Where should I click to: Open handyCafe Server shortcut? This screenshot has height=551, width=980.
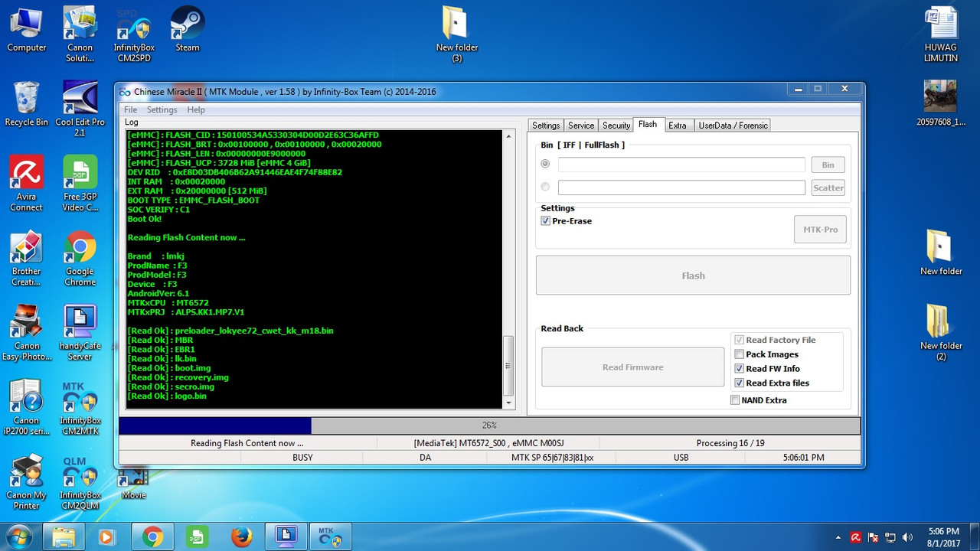pos(80,333)
